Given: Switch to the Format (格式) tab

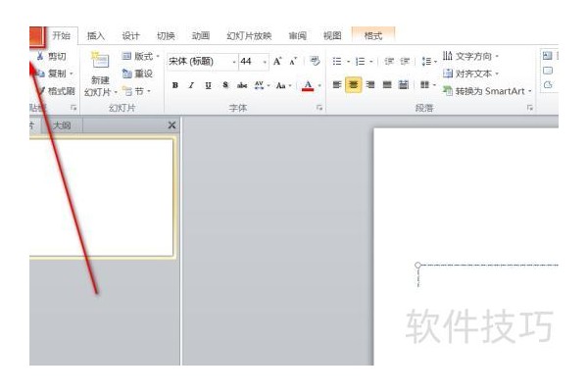Looking at the screenshot, I should click(x=373, y=35).
